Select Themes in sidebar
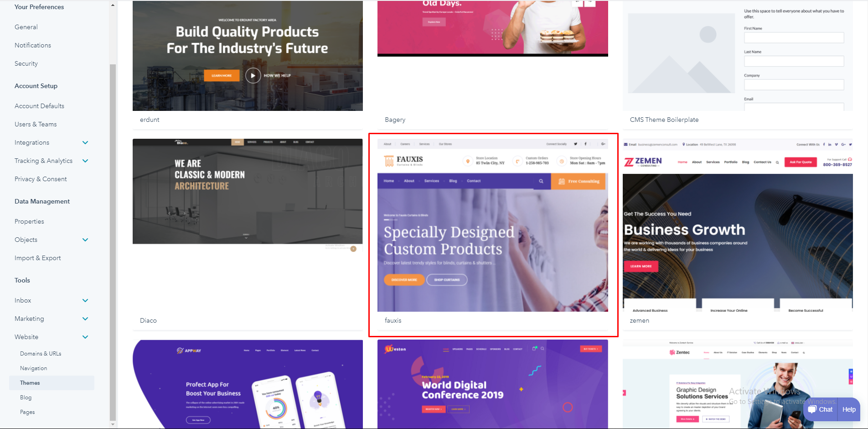This screenshot has height=429, width=868. [52, 383]
